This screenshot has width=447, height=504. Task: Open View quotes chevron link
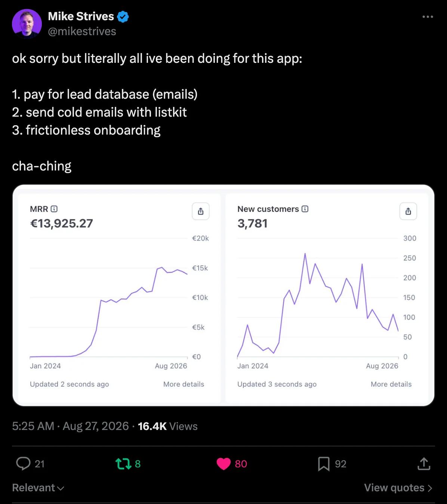click(398, 488)
